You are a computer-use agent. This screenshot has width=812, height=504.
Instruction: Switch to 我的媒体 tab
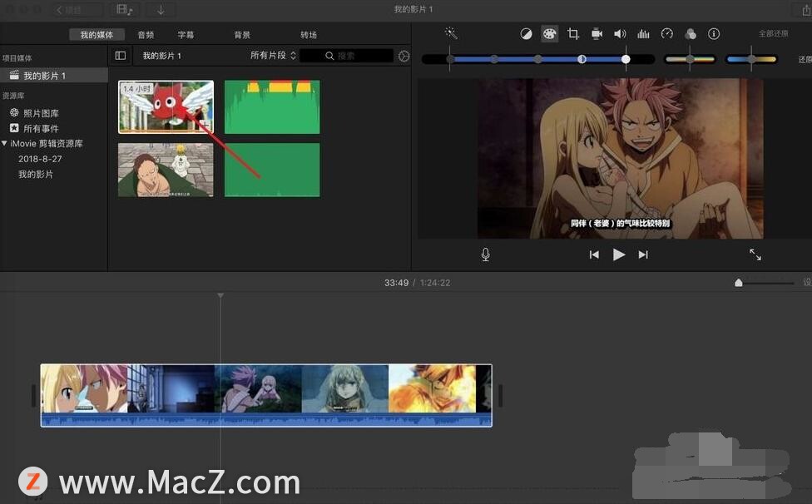(97, 35)
